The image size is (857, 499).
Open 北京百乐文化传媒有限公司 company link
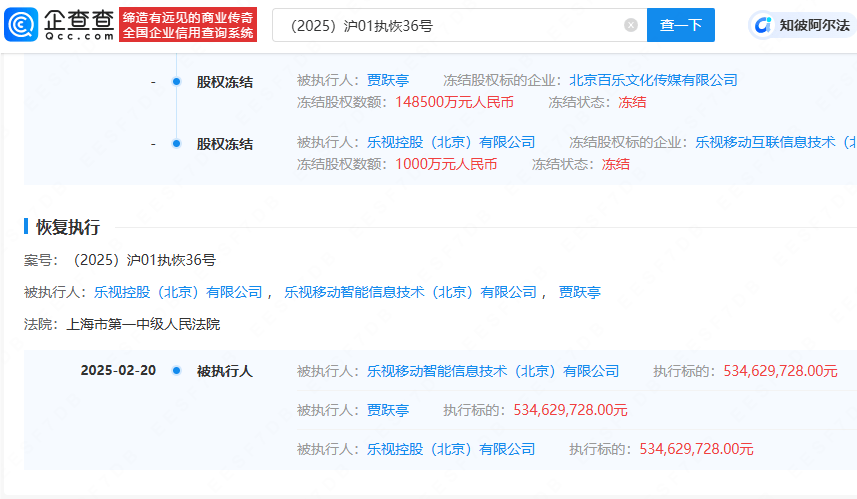(653, 80)
